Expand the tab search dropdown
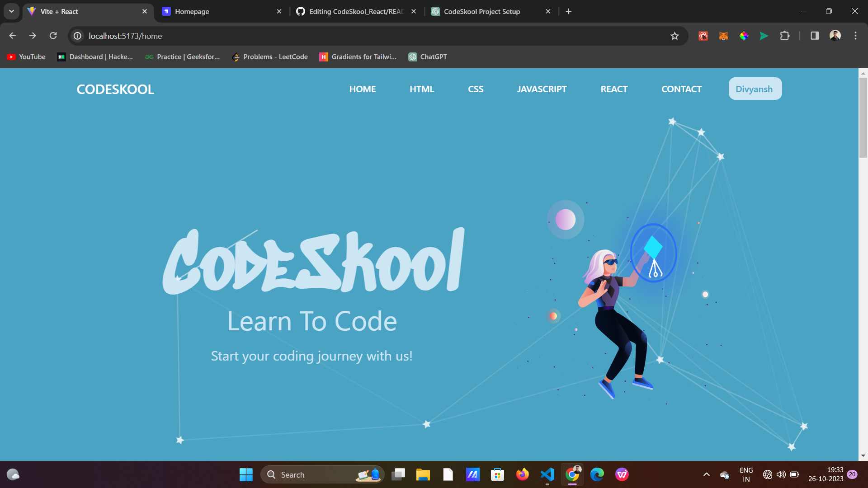Viewport: 868px width, 488px height. 11,11
